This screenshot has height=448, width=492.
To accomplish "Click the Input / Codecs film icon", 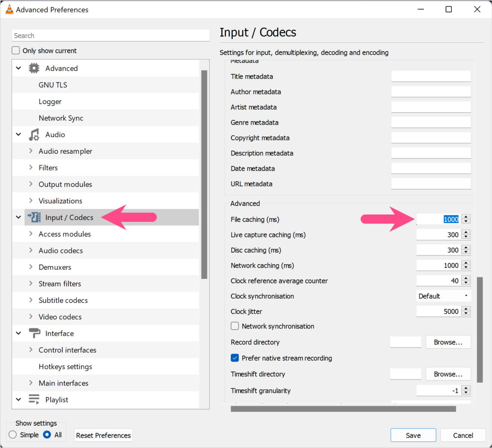I will click(x=34, y=218).
